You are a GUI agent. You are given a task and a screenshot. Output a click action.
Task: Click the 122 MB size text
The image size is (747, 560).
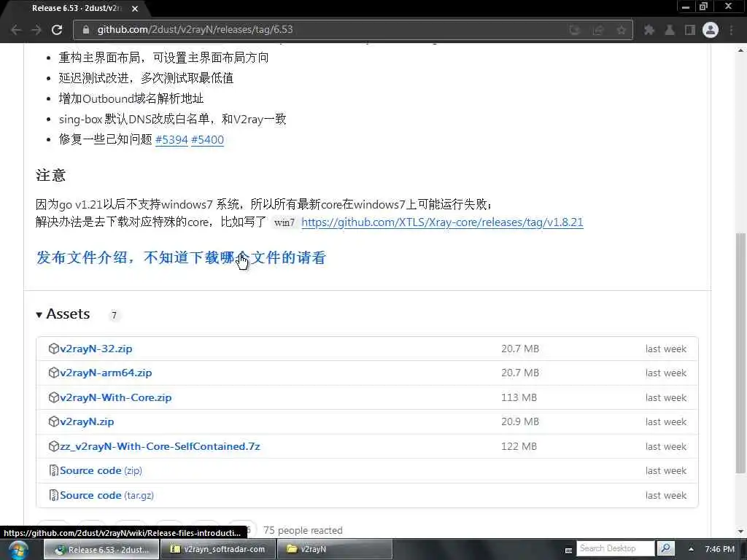[519, 446]
